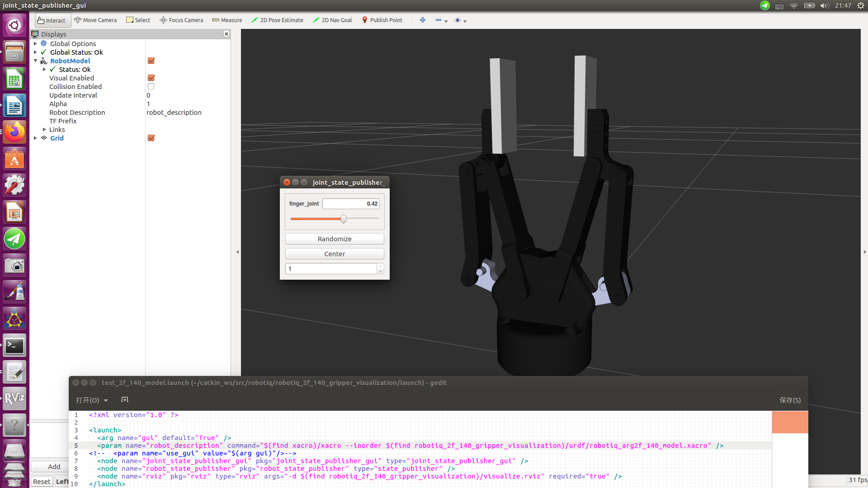Click the plus add-tool icon
Screen dimensions: 868x488
(423, 20)
